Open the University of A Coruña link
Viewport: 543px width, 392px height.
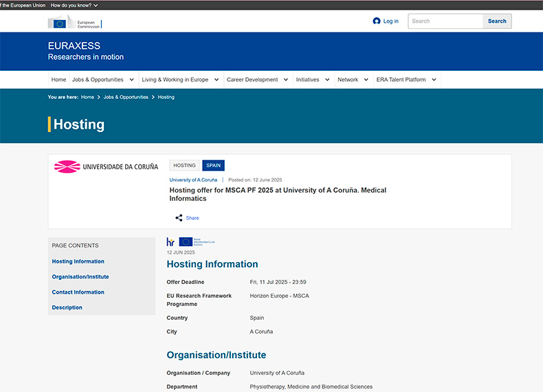193,180
